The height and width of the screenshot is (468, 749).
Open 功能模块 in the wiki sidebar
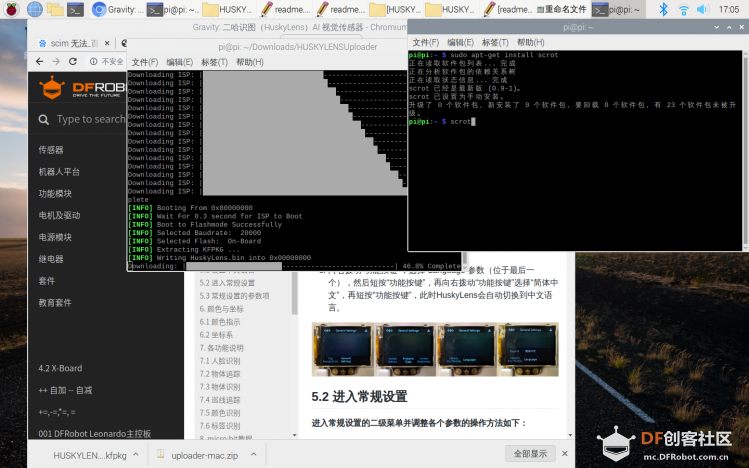click(55, 194)
